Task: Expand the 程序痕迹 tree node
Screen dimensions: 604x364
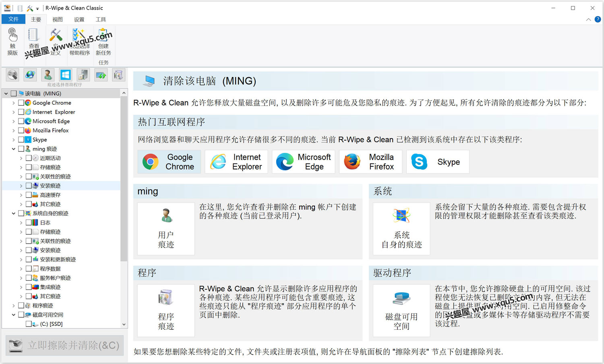Action: click(x=14, y=306)
